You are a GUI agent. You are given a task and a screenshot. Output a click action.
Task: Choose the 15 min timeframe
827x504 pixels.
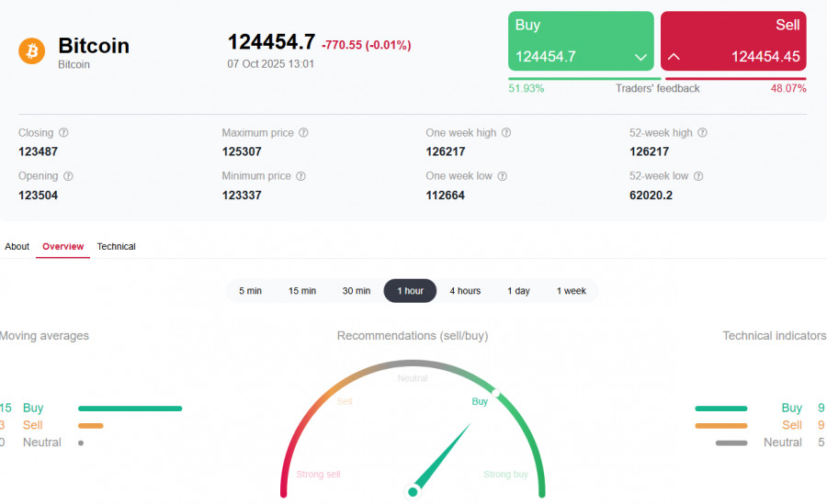(302, 290)
